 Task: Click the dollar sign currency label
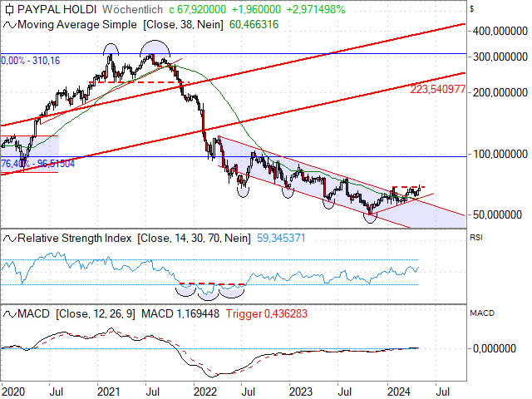tap(471, 9)
